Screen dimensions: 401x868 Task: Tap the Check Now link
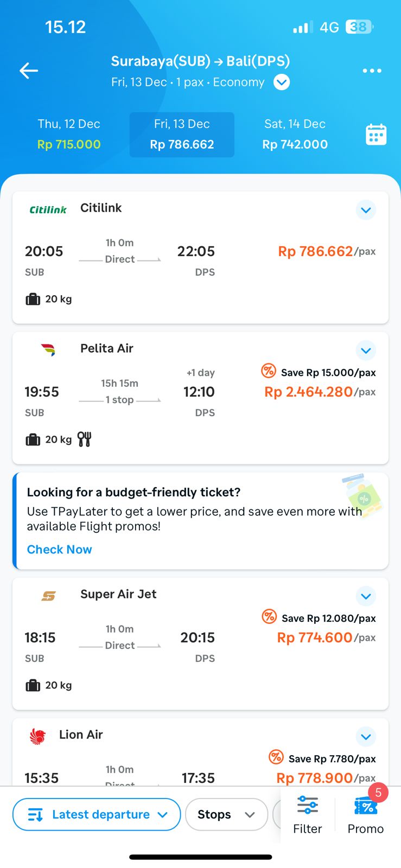(60, 550)
